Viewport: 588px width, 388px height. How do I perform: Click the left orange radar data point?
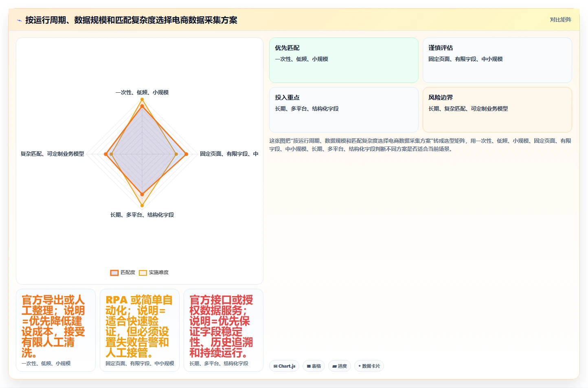(x=106, y=154)
